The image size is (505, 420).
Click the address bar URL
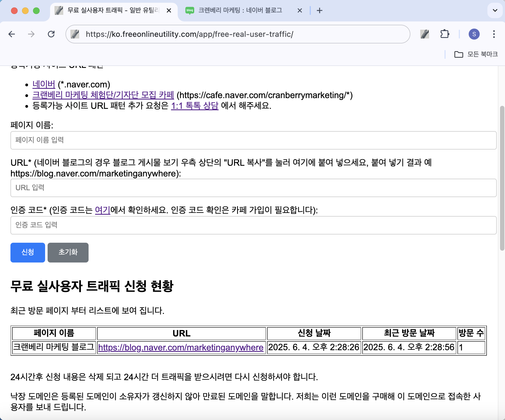click(x=190, y=34)
